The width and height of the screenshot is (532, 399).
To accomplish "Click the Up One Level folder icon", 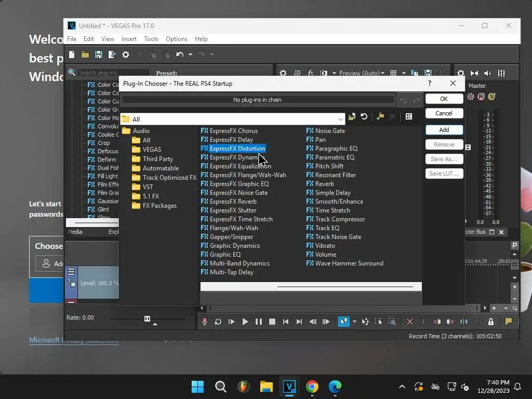I will (x=352, y=117).
